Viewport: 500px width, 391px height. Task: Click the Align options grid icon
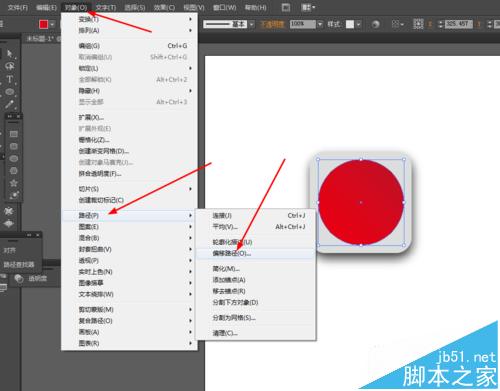pos(397,24)
